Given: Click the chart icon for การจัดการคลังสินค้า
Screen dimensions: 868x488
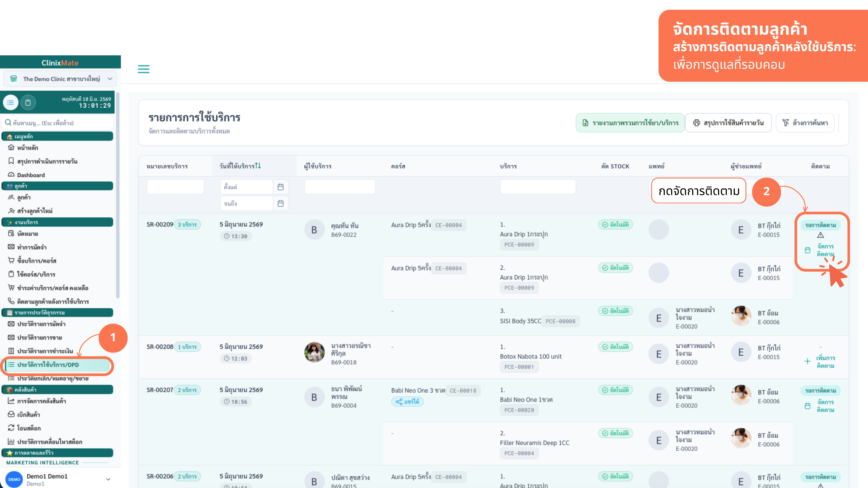Looking at the screenshot, I should (x=11, y=401).
